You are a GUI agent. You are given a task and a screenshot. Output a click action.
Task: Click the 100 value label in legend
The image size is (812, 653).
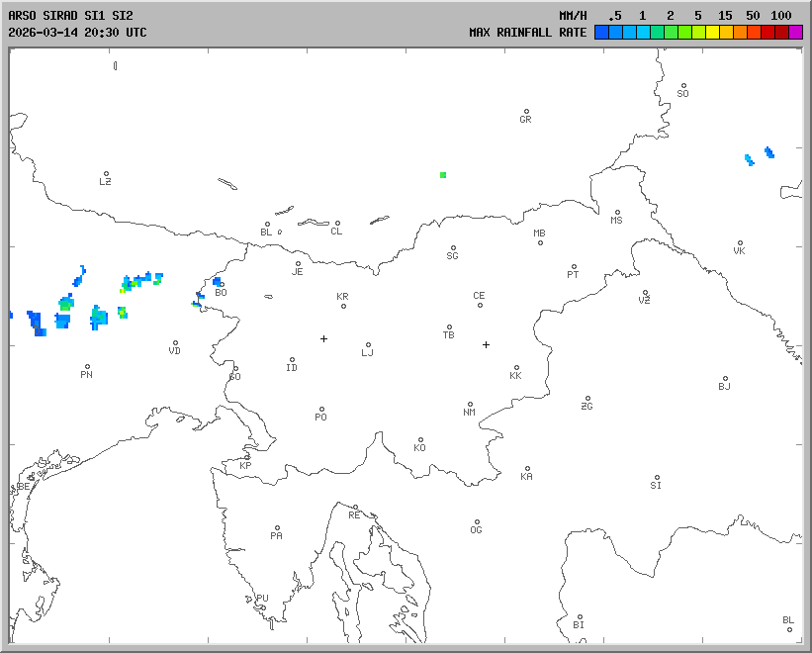click(x=781, y=16)
